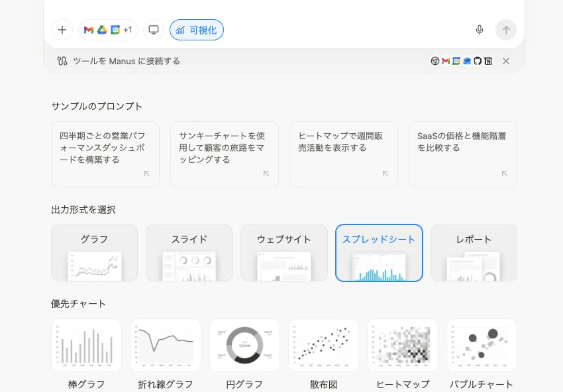Screen dimensions: 563x392
Task: Click the 出力形式を選択 heading
Action: [x=83, y=210]
